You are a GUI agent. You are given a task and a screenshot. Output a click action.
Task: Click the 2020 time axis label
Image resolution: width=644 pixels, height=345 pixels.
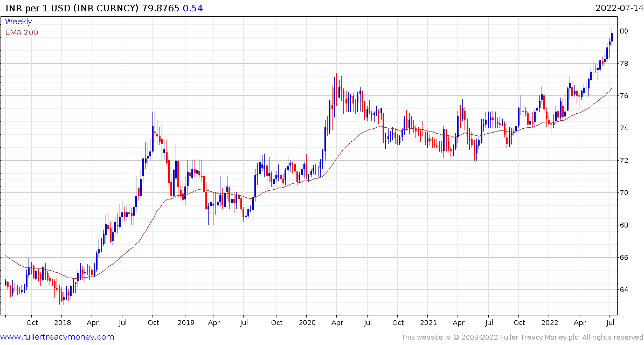click(x=306, y=323)
